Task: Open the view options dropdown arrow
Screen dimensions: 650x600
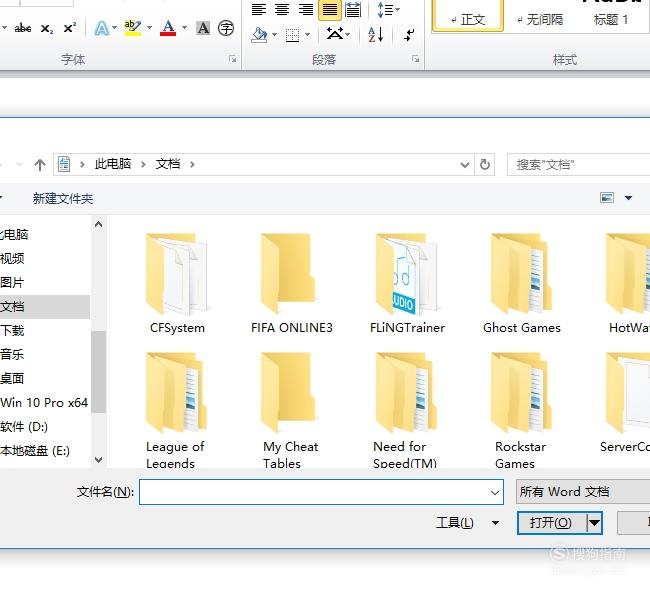Action: [x=628, y=198]
